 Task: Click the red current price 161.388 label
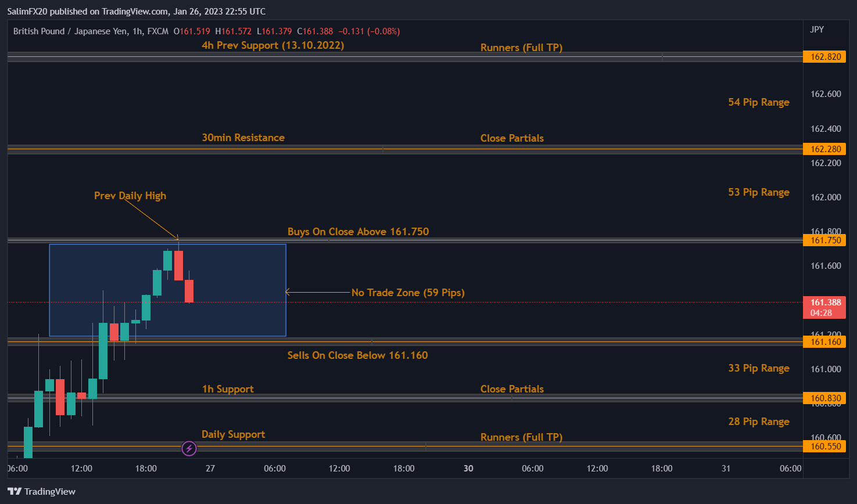click(x=824, y=307)
